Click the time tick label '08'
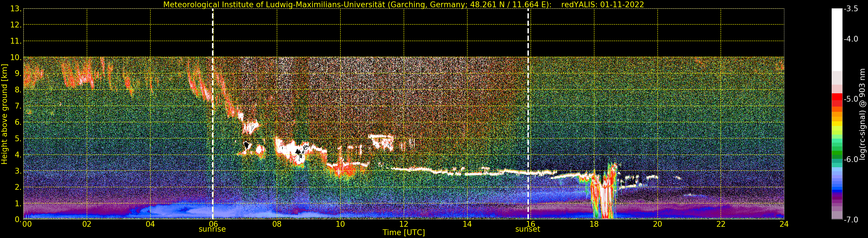Image resolution: width=868 pixels, height=238 pixels. (277, 224)
